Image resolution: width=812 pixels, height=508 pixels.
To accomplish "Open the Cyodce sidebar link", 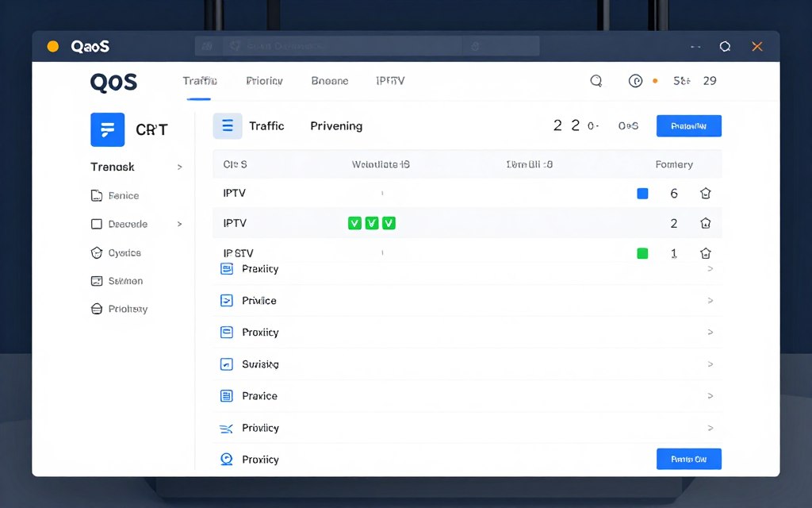I will (x=124, y=253).
